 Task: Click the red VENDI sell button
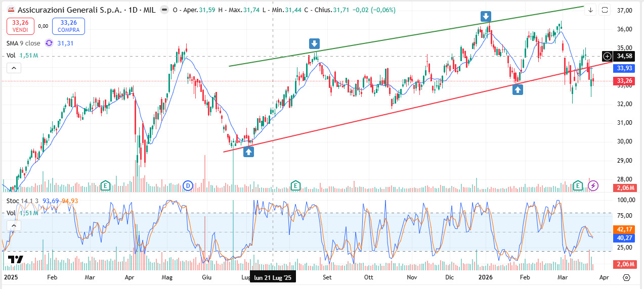click(20, 26)
